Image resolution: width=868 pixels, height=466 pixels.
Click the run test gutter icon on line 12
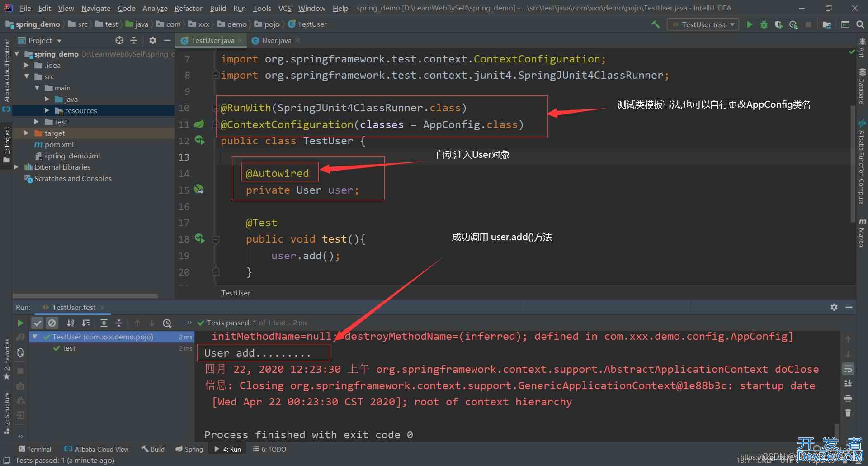(x=199, y=140)
